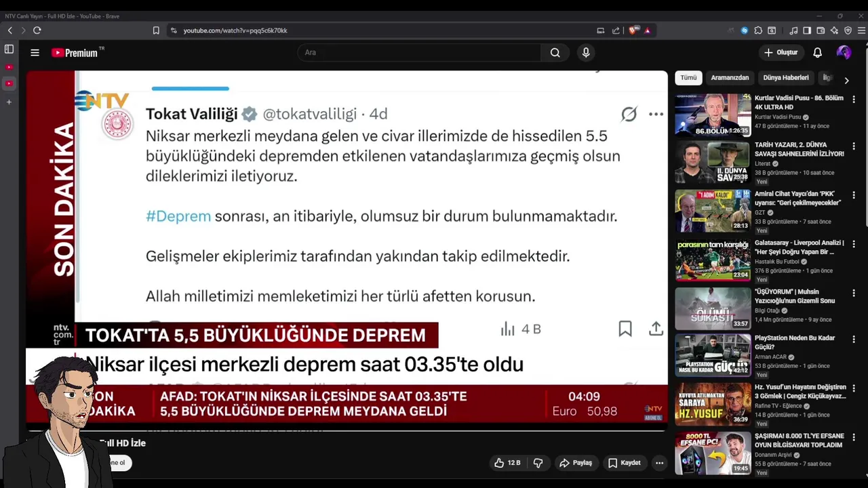Screen dimensions: 868x488
Task: Click channel name Hastalık Bu Futbol
Action: point(777,262)
